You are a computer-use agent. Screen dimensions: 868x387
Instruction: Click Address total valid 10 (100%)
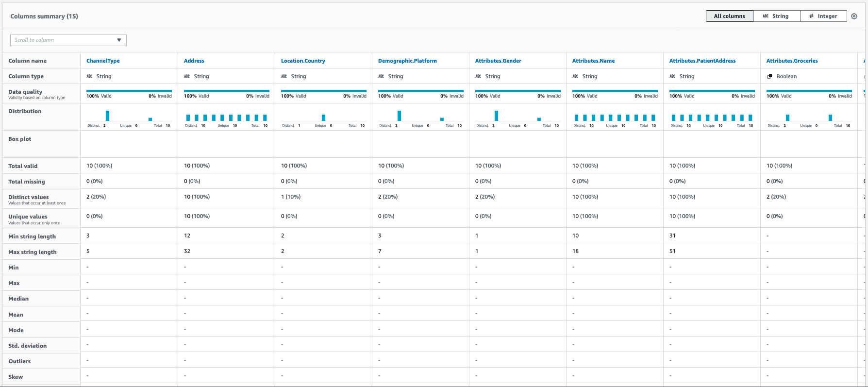pos(197,166)
